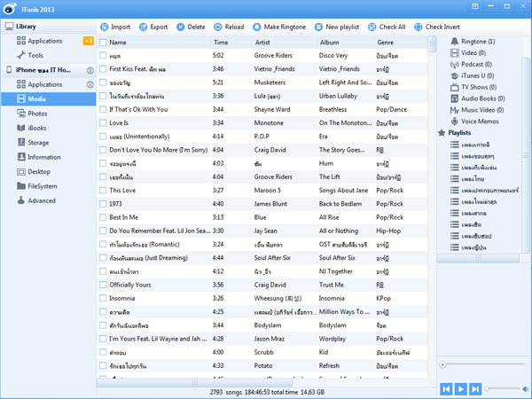
Task: Click the Make Ringtone bell icon
Action: point(259,27)
